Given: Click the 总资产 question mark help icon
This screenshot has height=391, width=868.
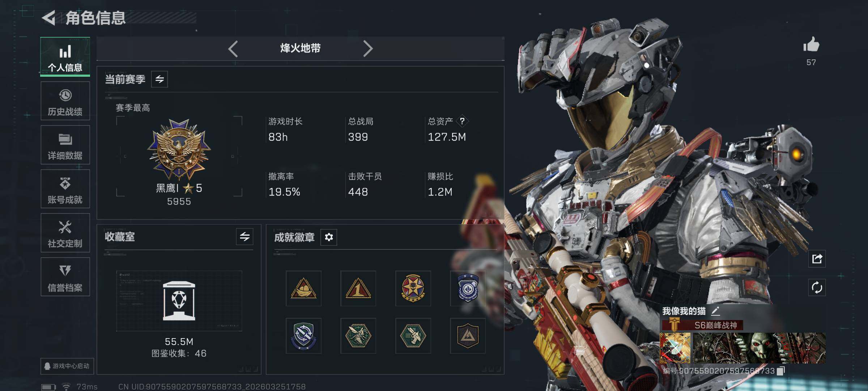Looking at the screenshot, I should 462,121.
